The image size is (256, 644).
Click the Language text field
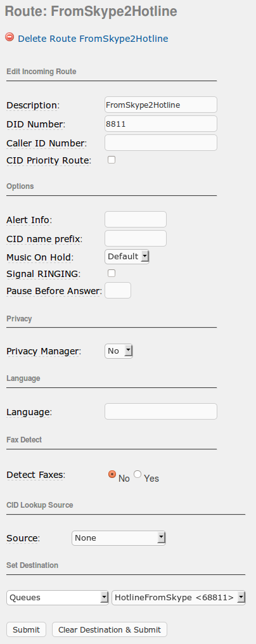click(161, 411)
